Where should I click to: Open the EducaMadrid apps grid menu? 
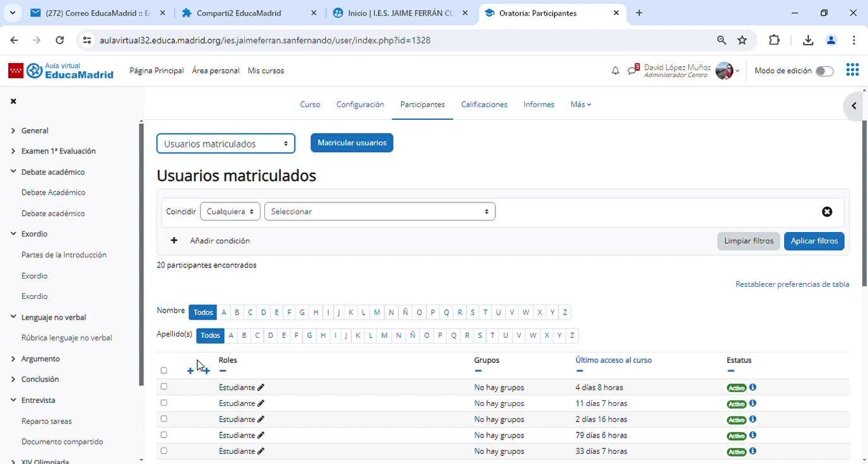[x=852, y=70]
